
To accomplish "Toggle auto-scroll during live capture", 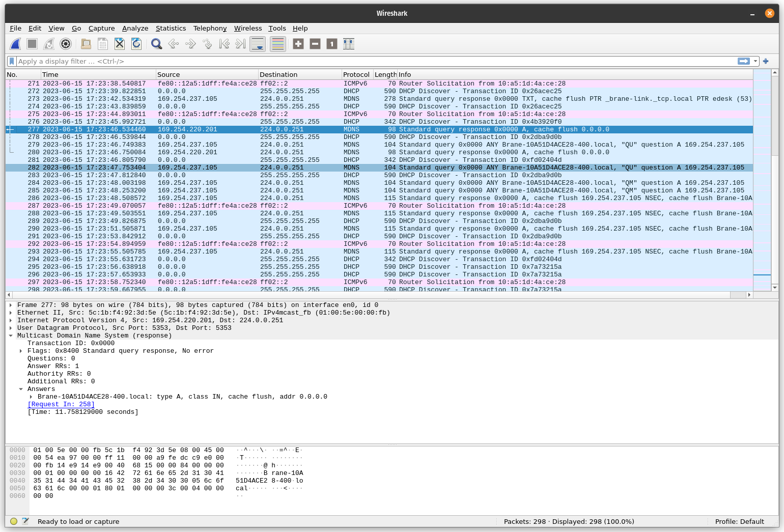I will coord(258,44).
